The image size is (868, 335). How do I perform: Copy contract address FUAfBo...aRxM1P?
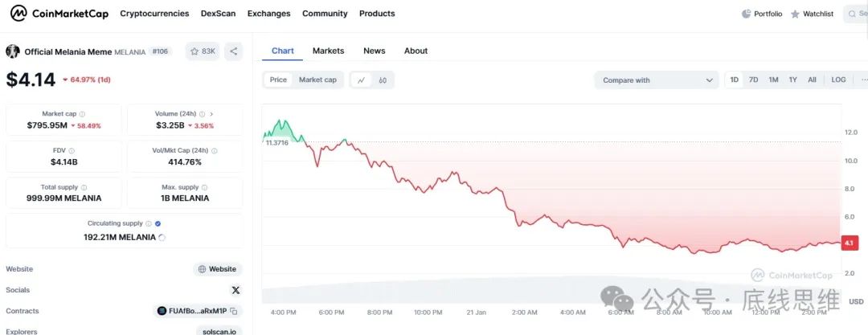[234, 311]
